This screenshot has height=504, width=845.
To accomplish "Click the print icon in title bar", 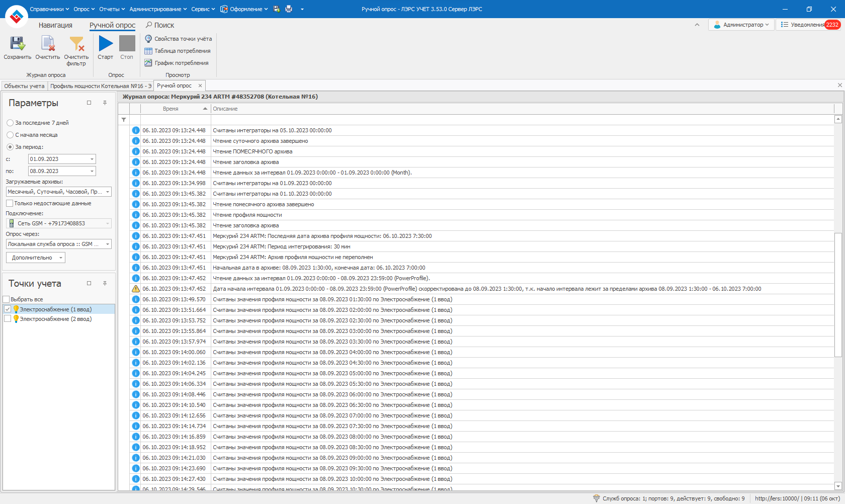I will (x=289, y=9).
